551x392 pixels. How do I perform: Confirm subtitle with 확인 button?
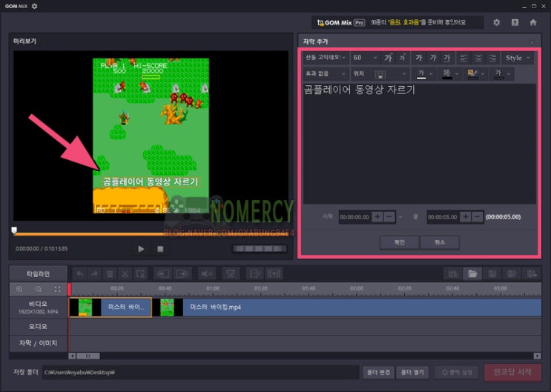click(x=399, y=242)
